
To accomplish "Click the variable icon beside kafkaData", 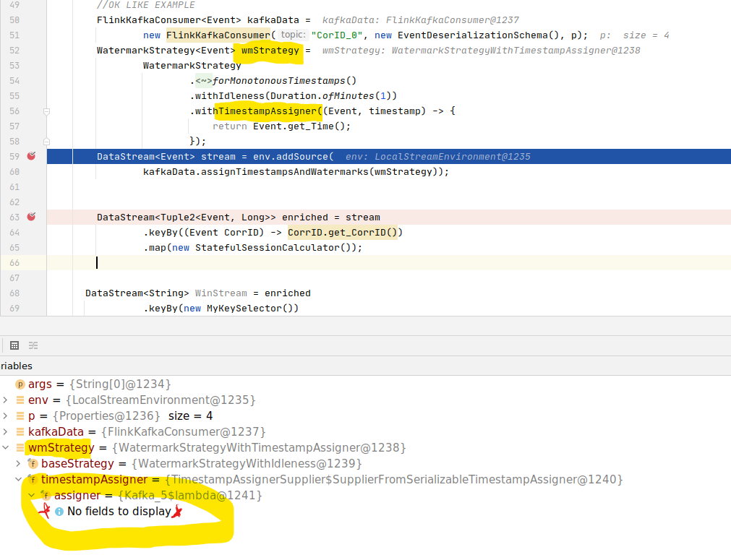I will (x=20, y=432).
